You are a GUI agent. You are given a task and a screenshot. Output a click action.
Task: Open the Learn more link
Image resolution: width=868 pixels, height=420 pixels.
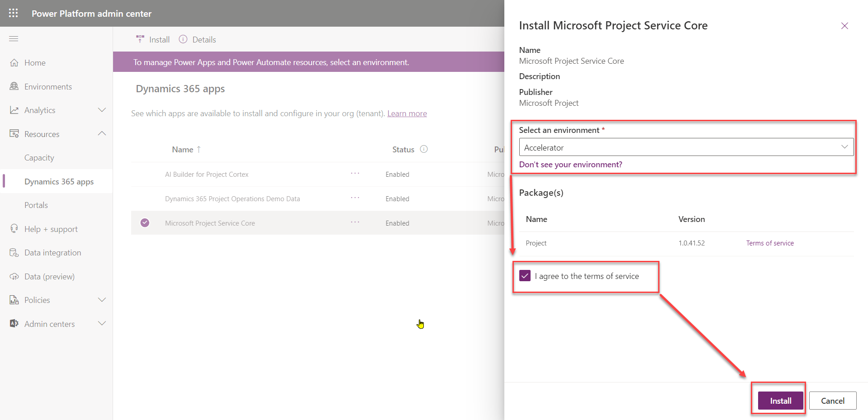coord(407,113)
